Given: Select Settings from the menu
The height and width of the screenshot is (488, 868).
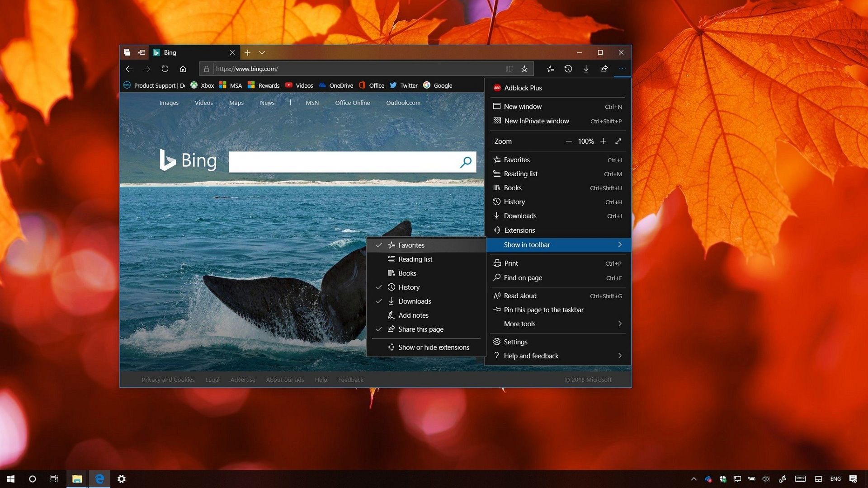Looking at the screenshot, I should [516, 342].
